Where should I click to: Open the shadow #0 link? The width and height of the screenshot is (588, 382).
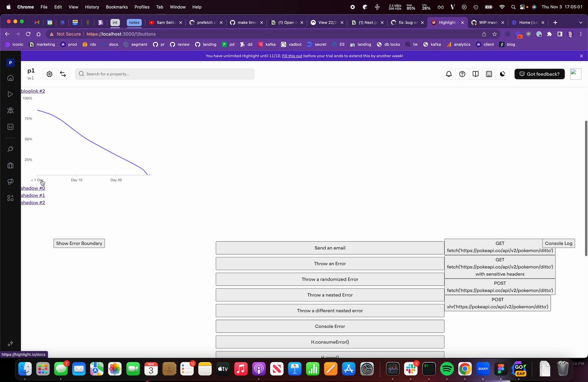(33, 188)
